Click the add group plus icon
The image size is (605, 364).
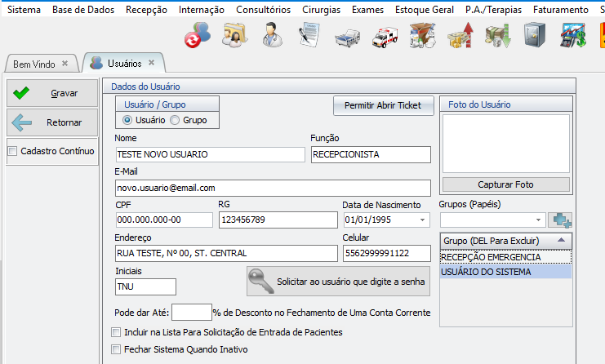click(x=561, y=220)
